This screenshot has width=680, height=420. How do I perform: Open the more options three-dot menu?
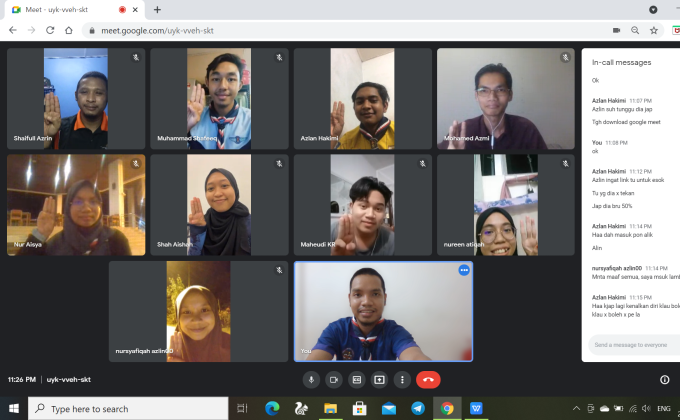tap(402, 380)
